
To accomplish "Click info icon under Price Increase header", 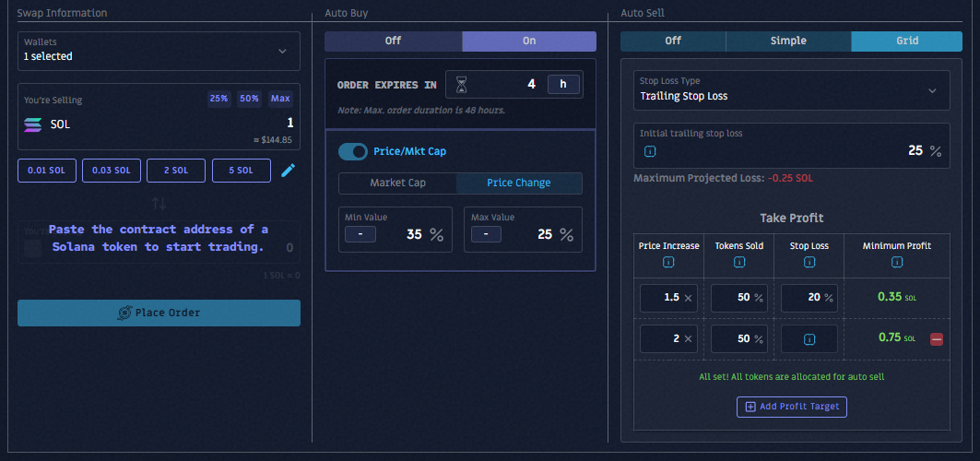I will [x=668, y=263].
